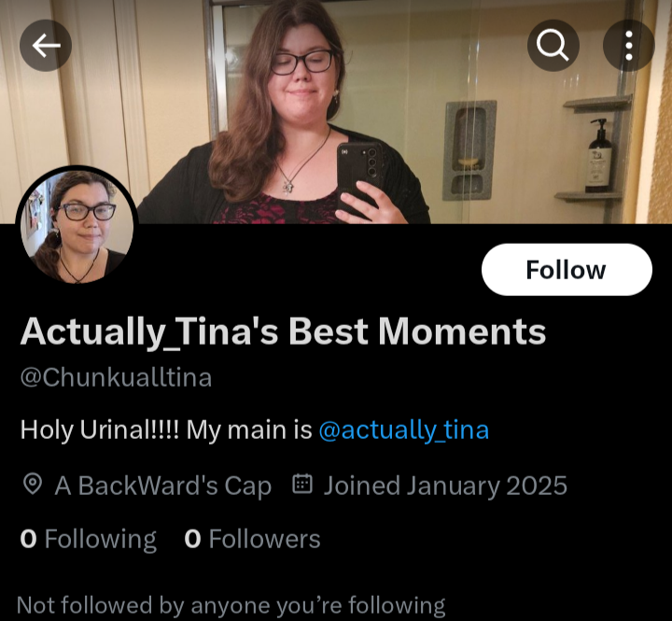Go back using the arrow icon
Image resolution: width=672 pixels, height=621 pixels.
click(46, 46)
